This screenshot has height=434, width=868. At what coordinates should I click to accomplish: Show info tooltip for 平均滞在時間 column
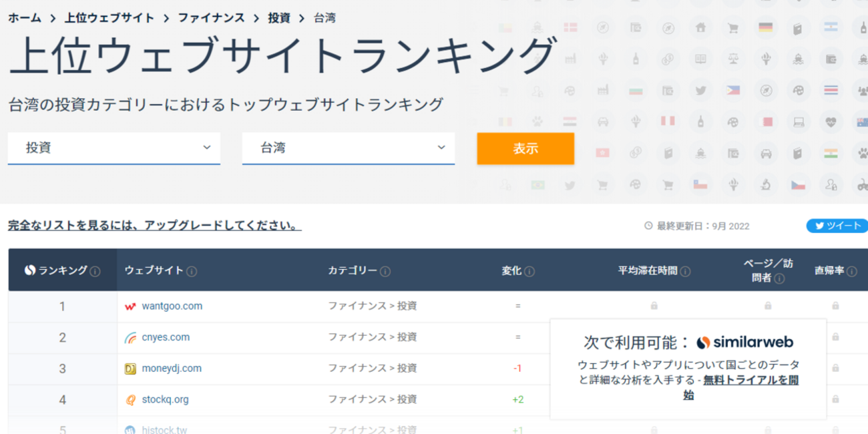686,271
